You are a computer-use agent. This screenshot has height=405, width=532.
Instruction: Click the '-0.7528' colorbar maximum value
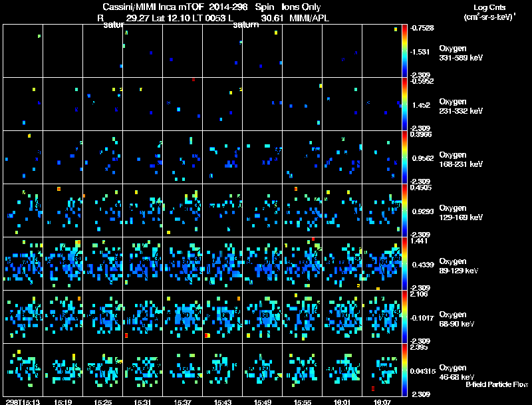coord(422,28)
